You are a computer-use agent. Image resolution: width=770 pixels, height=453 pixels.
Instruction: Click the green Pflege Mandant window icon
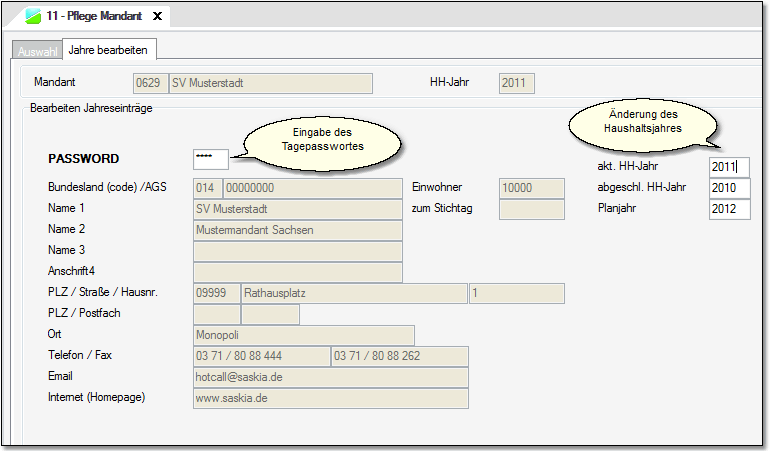coord(33,17)
